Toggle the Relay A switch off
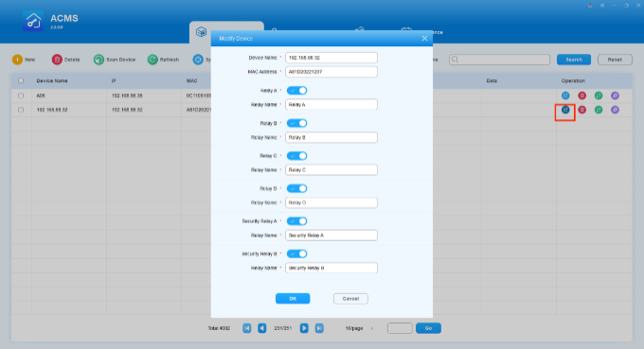This screenshot has width=644, height=349. [297, 91]
